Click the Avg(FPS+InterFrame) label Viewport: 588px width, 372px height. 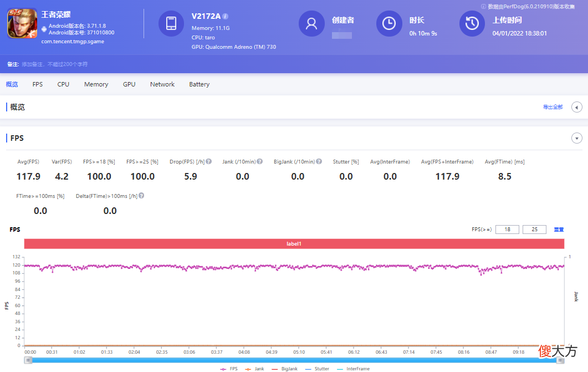tap(447, 162)
